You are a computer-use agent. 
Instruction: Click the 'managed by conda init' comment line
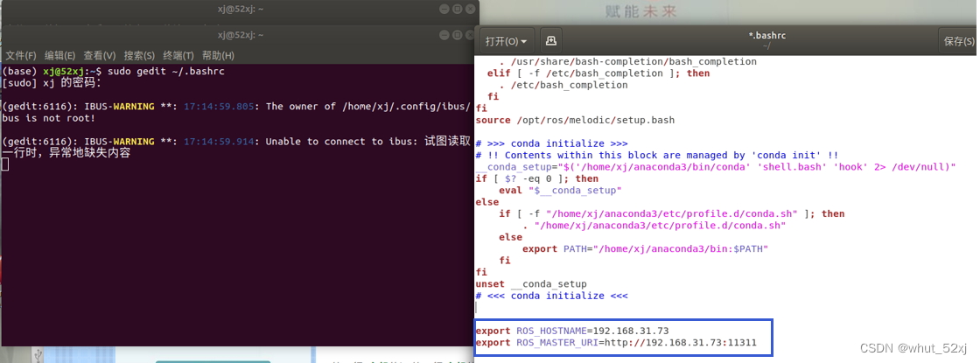click(x=657, y=155)
